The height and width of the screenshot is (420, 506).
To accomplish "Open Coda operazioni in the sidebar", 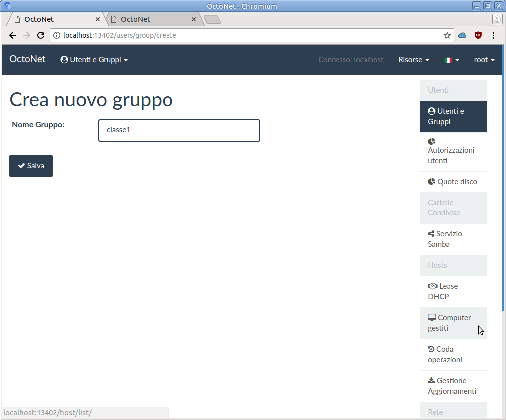I will pos(453,355).
